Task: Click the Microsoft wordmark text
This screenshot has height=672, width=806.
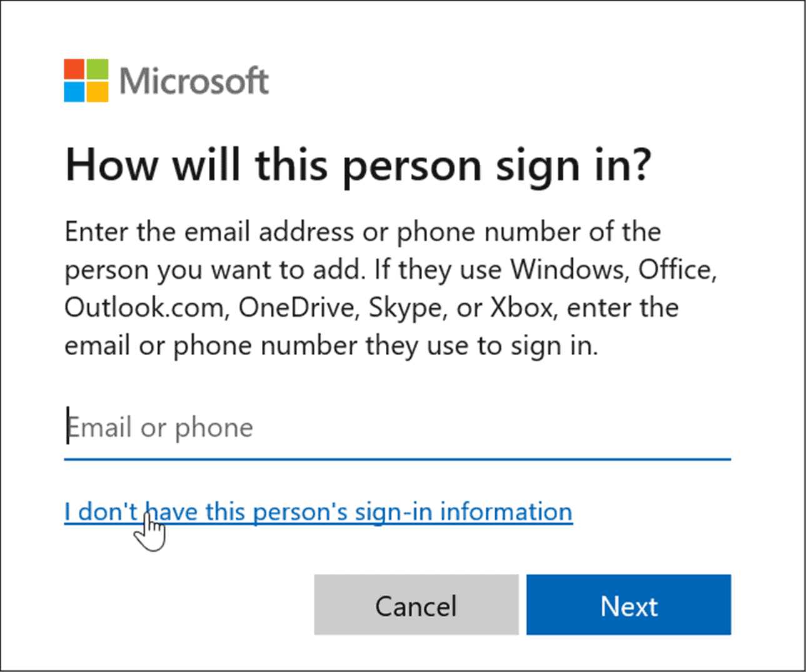Action: tap(194, 80)
